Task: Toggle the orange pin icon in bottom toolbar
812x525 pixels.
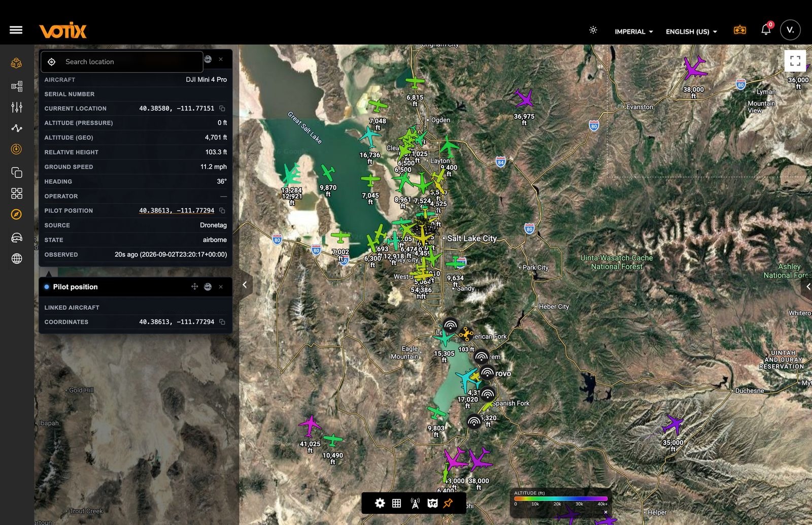Action: pyautogui.click(x=448, y=503)
